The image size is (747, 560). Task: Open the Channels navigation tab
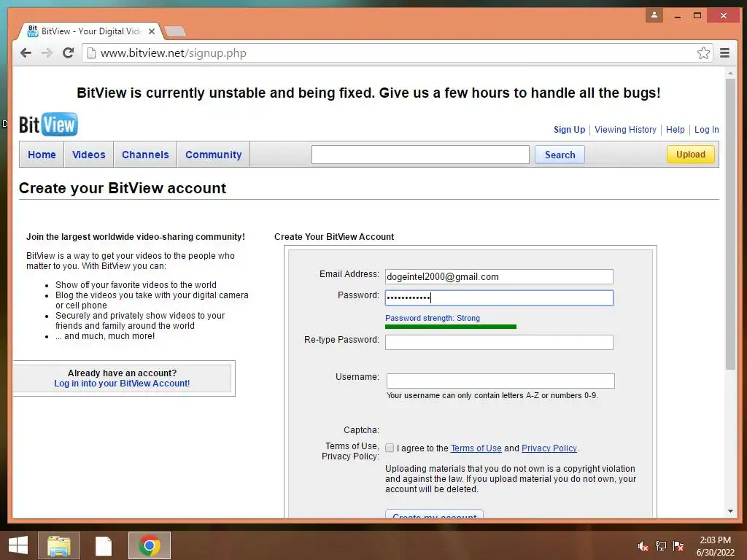145,155
